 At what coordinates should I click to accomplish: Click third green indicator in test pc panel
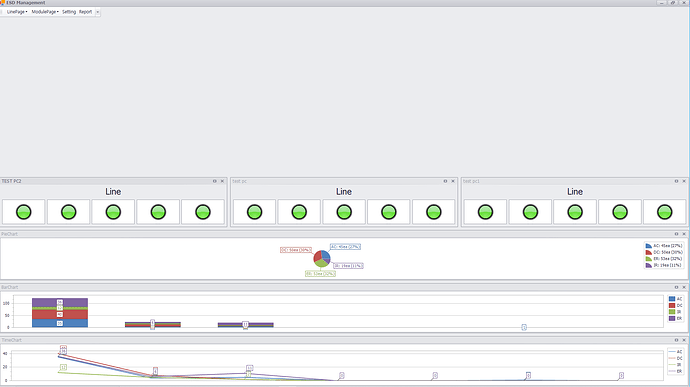click(344, 212)
